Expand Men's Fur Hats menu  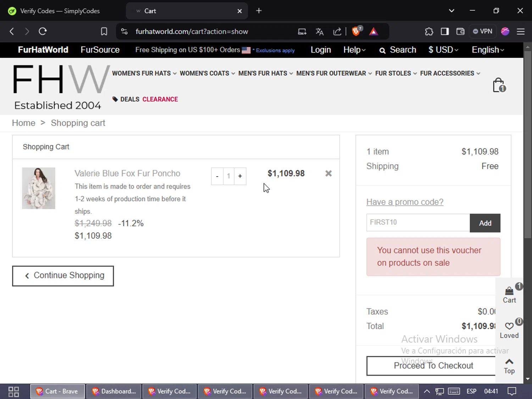[x=266, y=73]
